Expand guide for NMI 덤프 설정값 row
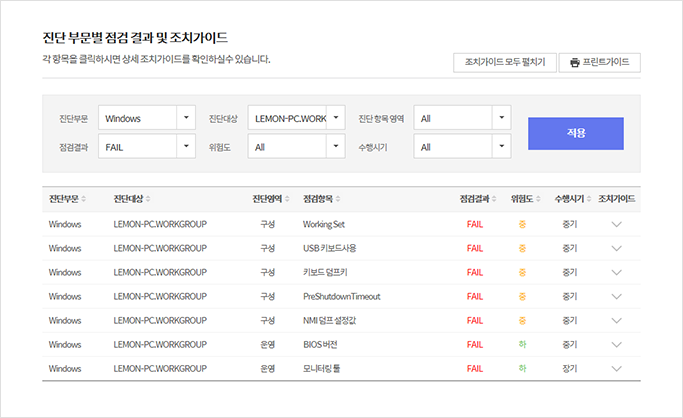Image resolution: width=683 pixels, height=418 pixels. tap(616, 320)
